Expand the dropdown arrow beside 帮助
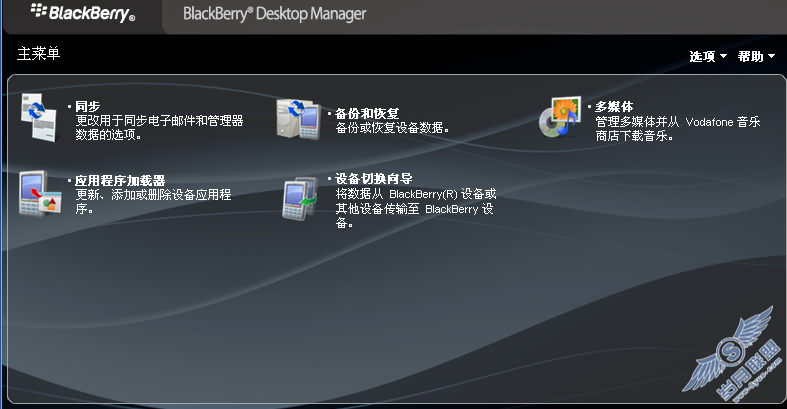This screenshot has height=409, width=787. point(771,56)
